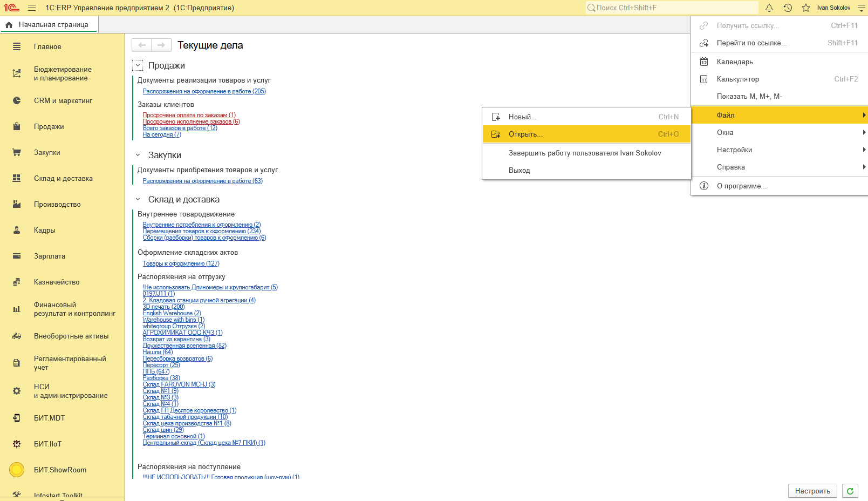Click the back navigation arrow

click(x=142, y=45)
